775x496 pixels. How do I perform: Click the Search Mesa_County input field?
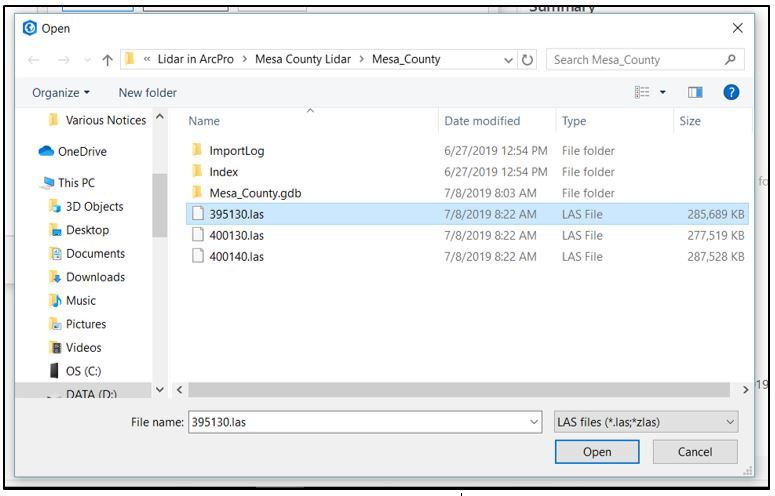coord(634,60)
